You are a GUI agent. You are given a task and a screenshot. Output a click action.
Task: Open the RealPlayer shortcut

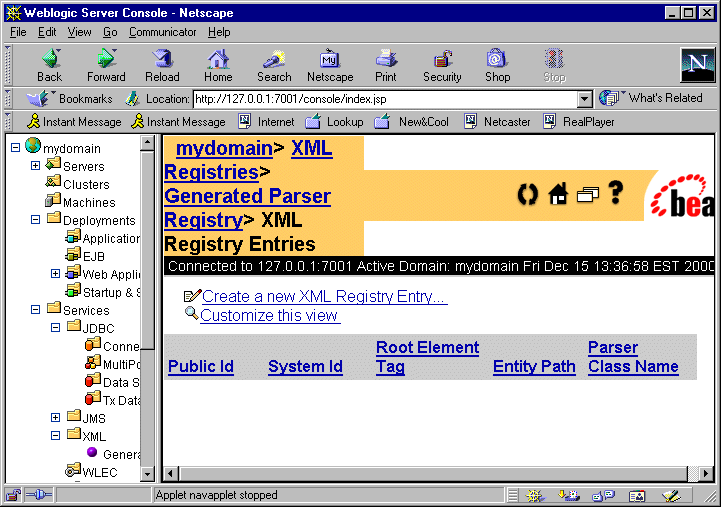point(579,122)
